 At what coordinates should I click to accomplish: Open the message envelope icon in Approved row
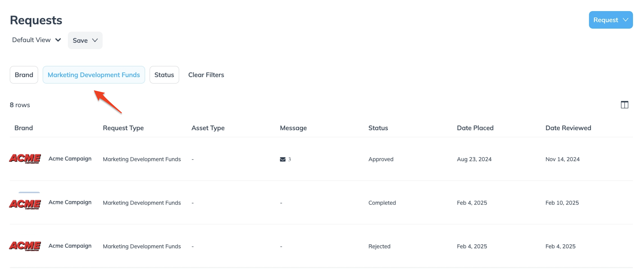(x=282, y=159)
